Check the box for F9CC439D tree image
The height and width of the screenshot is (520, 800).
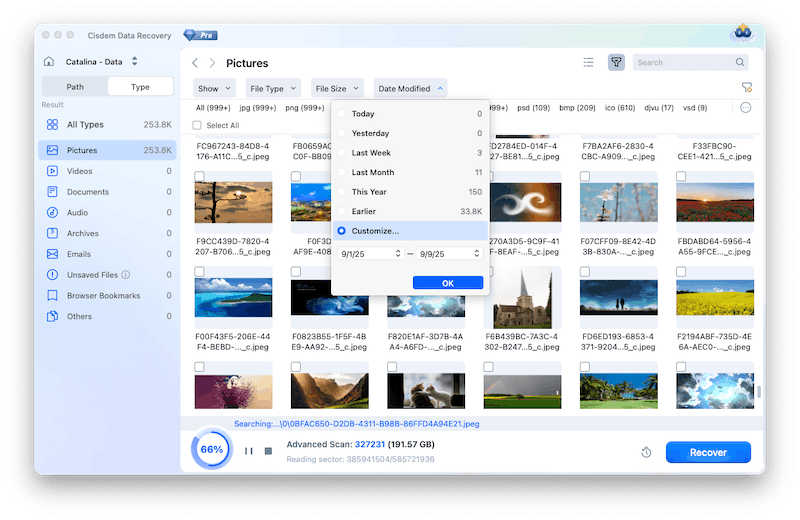(199, 176)
